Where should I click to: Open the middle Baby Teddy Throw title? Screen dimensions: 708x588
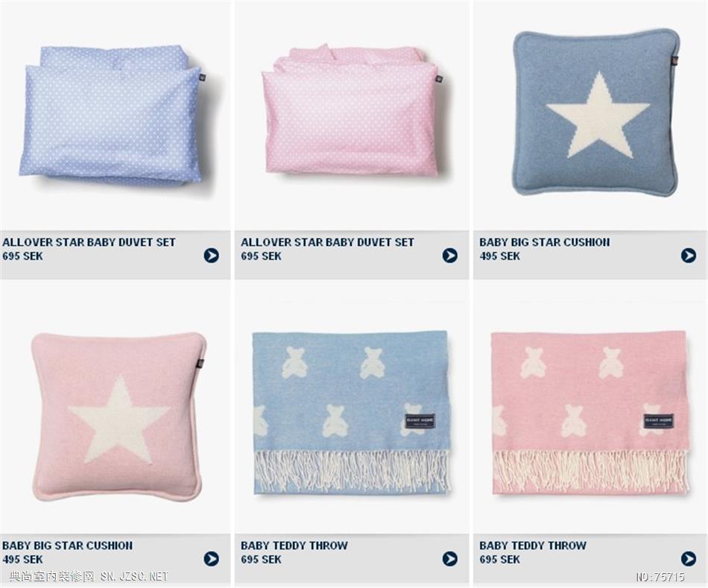[x=294, y=546]
